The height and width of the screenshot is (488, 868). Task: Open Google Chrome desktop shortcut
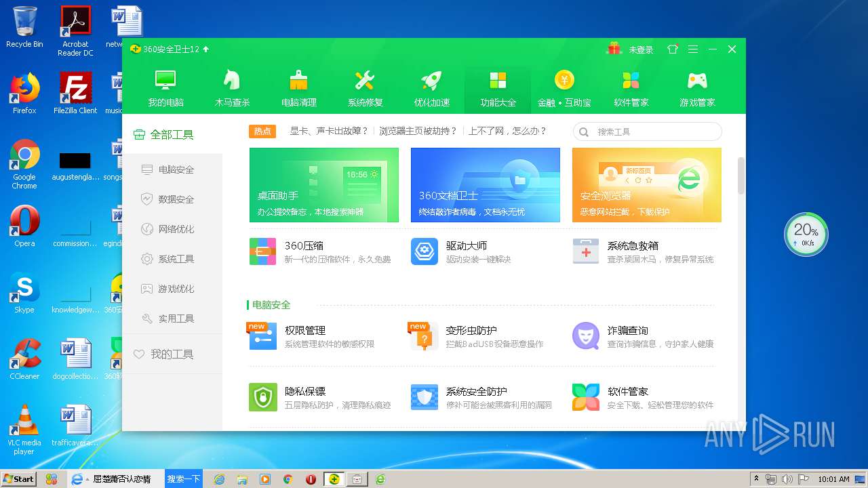24,164
